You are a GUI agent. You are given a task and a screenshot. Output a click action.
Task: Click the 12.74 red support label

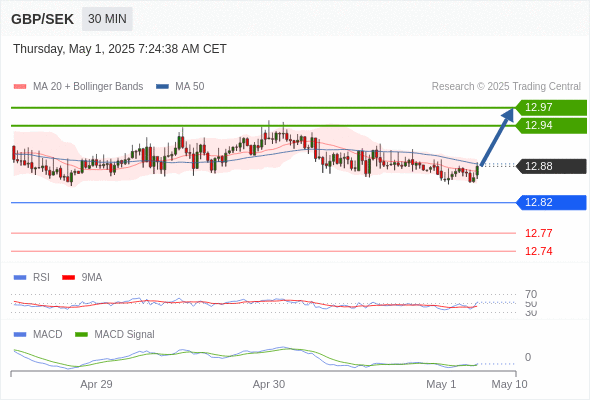click(x=538, y=251)
